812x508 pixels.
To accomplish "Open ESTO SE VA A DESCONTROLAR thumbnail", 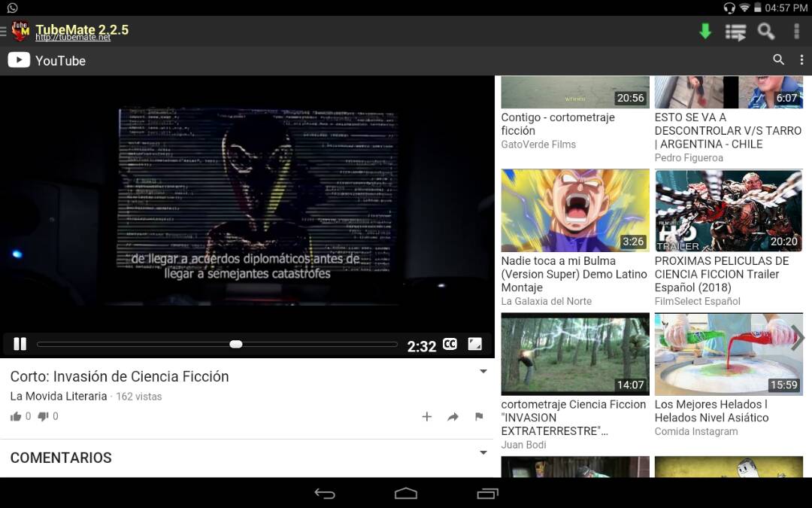I will pos(729,92).
